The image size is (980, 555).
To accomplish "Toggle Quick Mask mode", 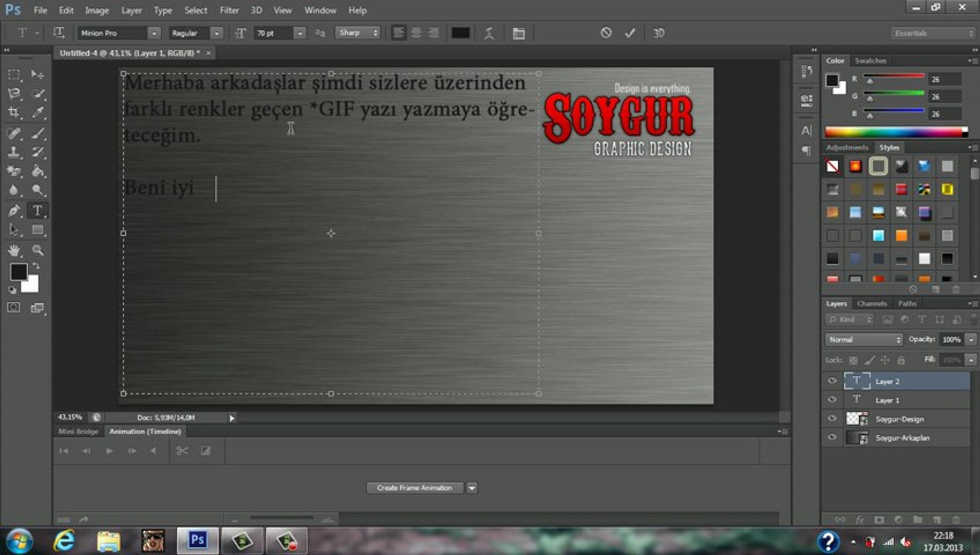I will pos(14,307).
